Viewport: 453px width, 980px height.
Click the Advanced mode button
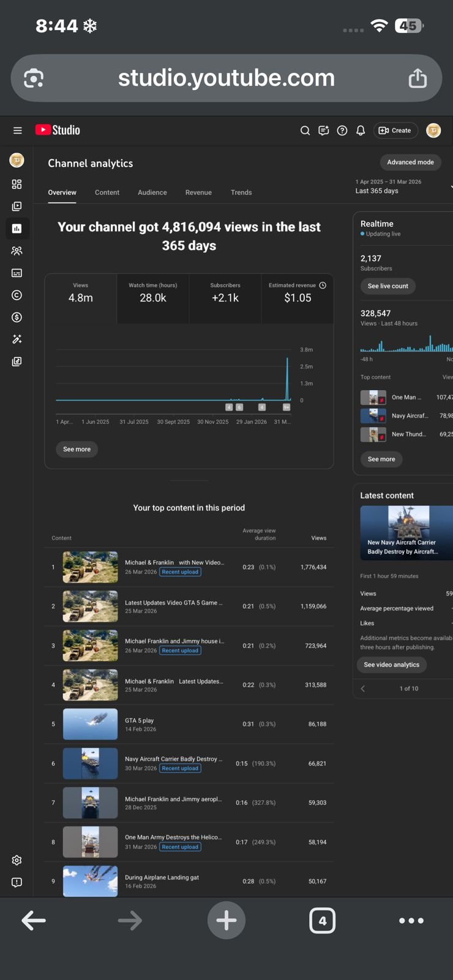[410, 162]
